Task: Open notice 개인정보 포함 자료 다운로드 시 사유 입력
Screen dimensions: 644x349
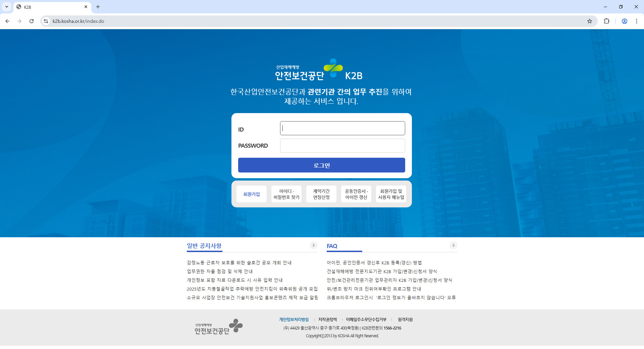Action: coord(235,280)
